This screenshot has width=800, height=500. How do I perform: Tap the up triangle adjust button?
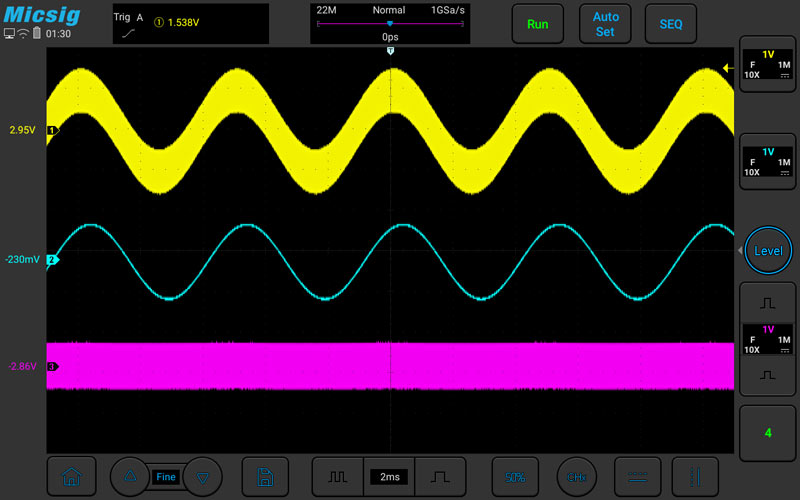(x=130, y=477)
